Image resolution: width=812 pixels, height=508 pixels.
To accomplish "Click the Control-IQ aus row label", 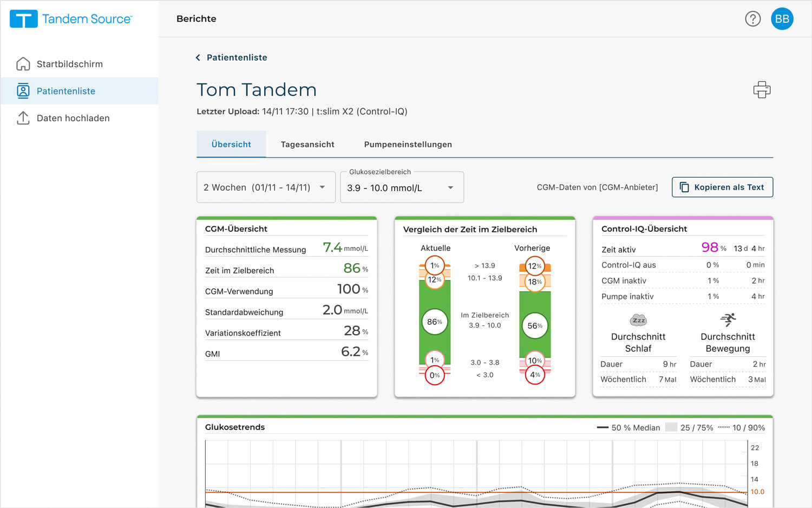I will coord(628,265).
